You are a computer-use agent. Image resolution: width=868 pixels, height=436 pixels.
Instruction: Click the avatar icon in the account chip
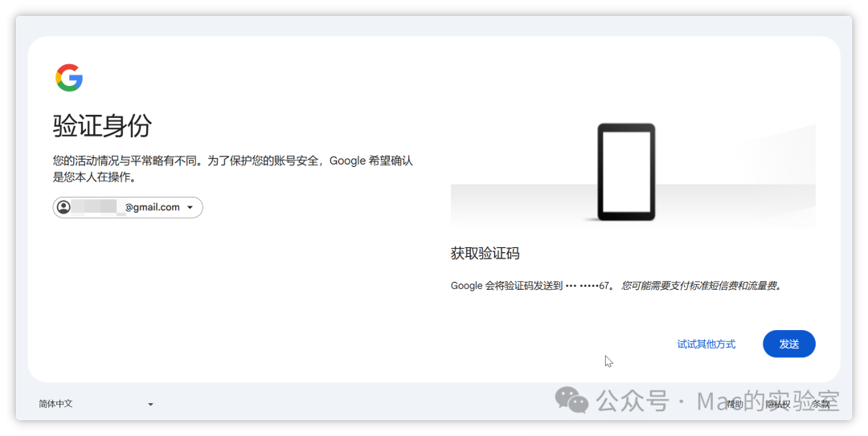(63, 207)
